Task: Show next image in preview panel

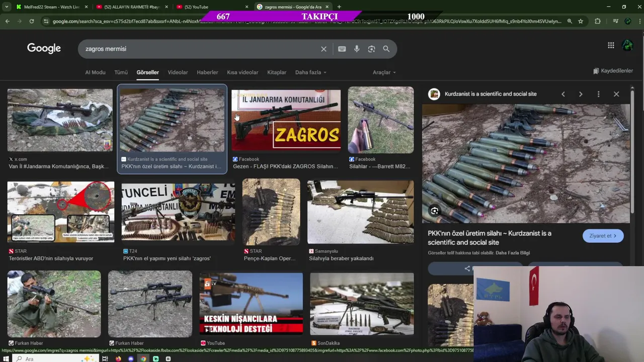Action: coord(581,94)
